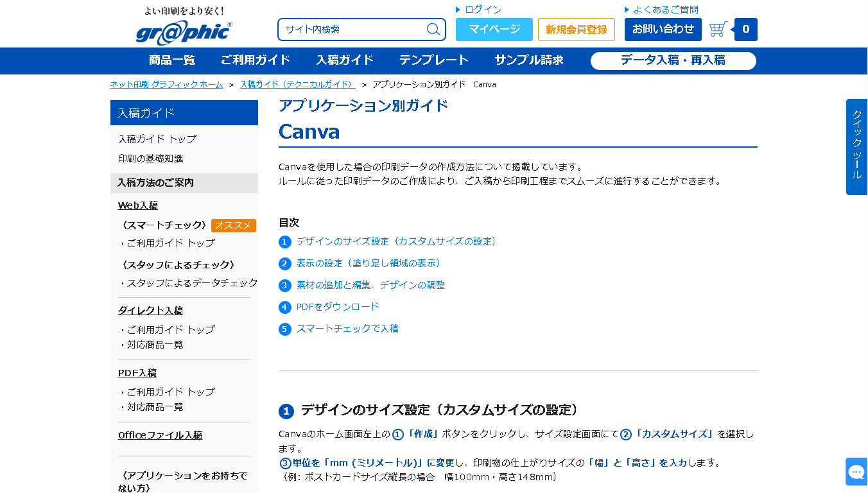
Task: Click the オススメ orange badge
Action: click(x=234, y=225)
